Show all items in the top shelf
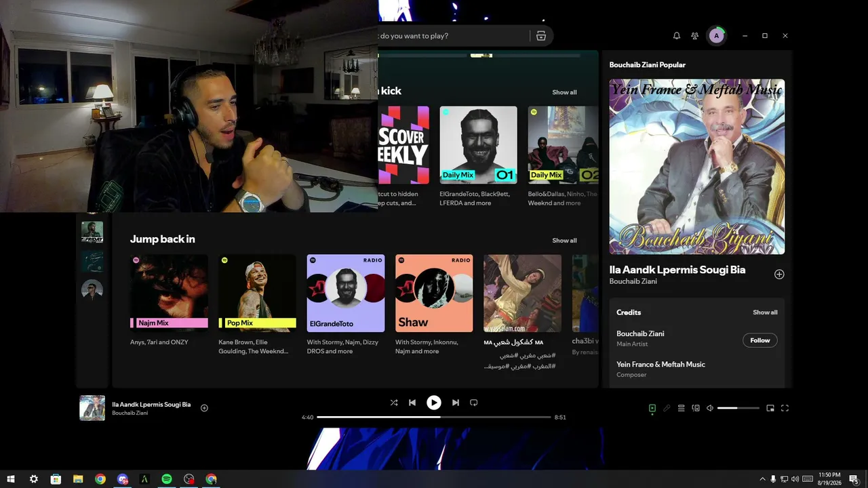Screen dimensions: 868x488 click(x=564, y=92)
